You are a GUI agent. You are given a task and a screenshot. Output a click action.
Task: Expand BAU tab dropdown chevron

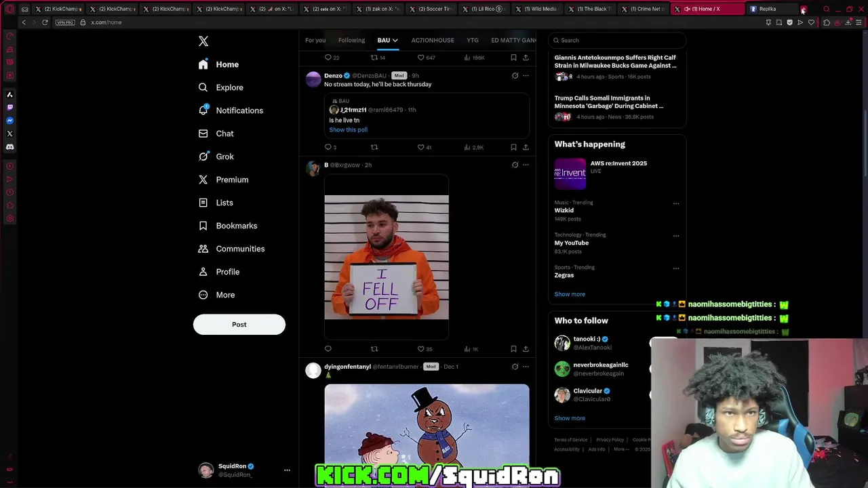pyautogui.click(x=395, y=41)
